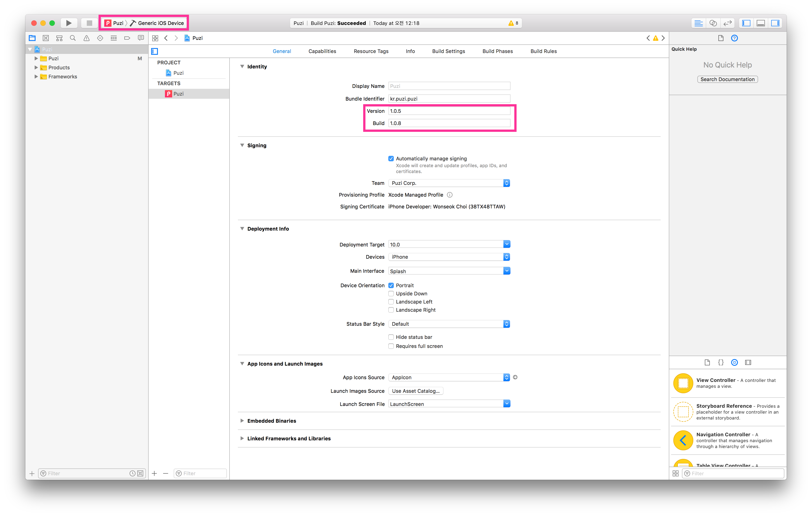Switch to the Capabilities tab
Image resolution: width=812 pixels, height=516 pixels.
(322, 51)
